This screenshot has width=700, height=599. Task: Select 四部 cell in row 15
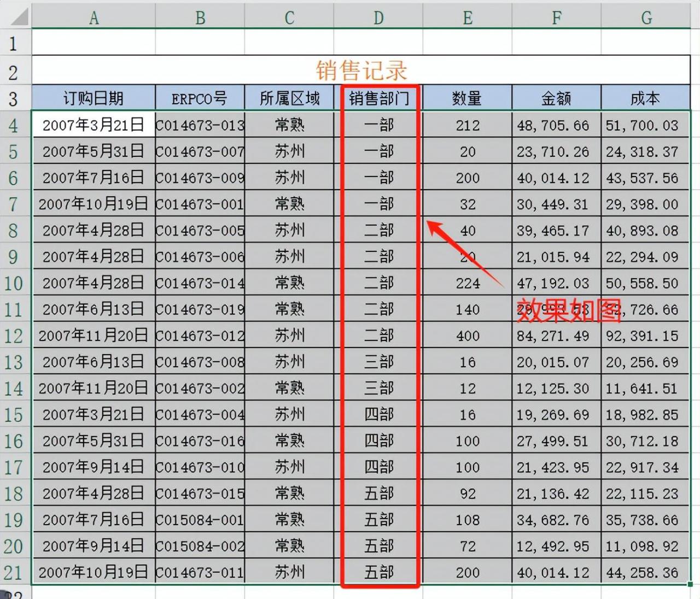(378, 414)
